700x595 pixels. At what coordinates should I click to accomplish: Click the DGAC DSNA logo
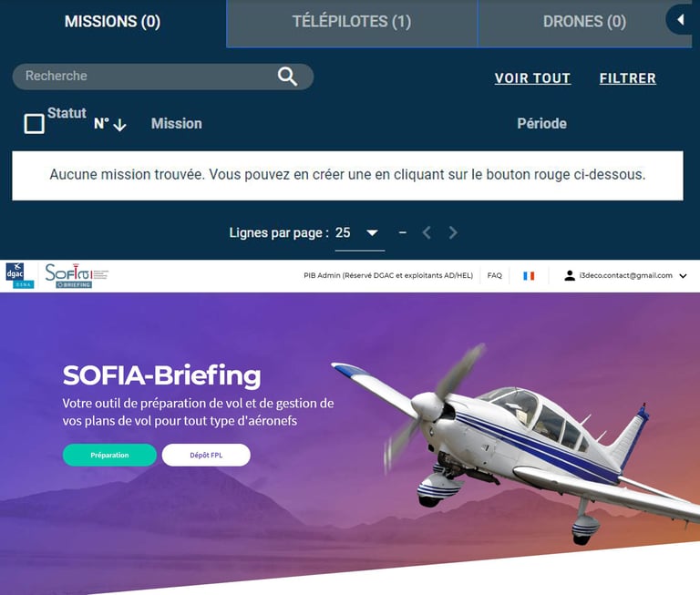tap(20, 275)
